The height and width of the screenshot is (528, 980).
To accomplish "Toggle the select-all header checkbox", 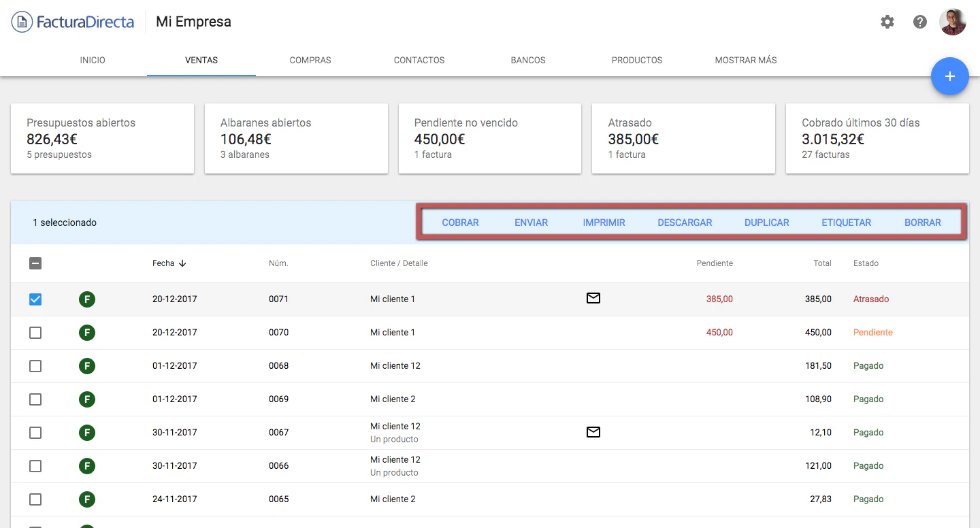I will click(35, 263).
